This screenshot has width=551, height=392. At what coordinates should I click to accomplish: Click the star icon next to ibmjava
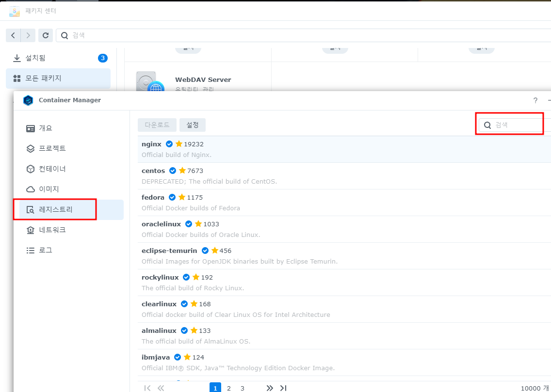coord(187,357)
